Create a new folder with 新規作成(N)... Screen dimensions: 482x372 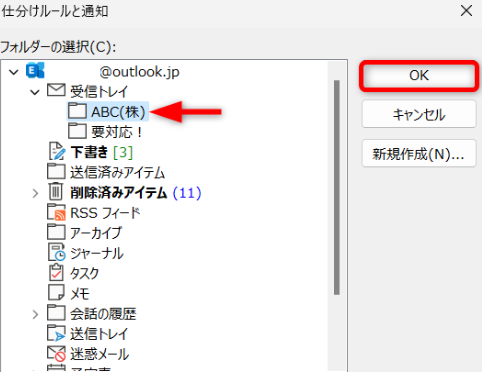[419, 153]
